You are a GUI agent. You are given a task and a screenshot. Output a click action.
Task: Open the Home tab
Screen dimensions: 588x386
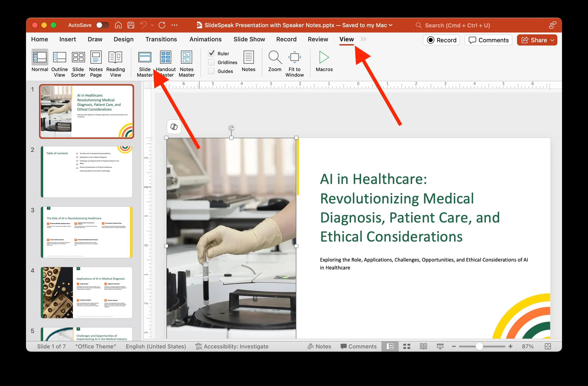(40, 39)
